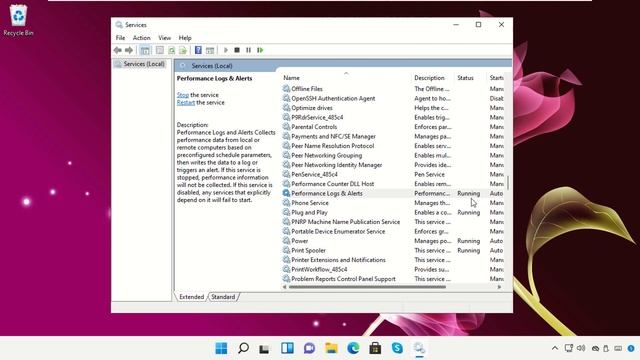Sort by the Status column header
Image resolution: width=640 pixels, height=360 pixels.
(465, 78)
